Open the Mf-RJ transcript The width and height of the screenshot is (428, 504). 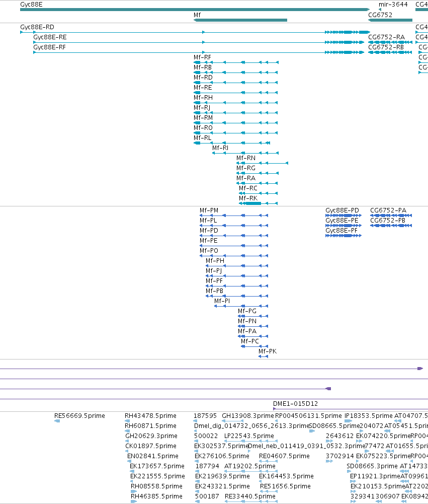coord(236,113)
